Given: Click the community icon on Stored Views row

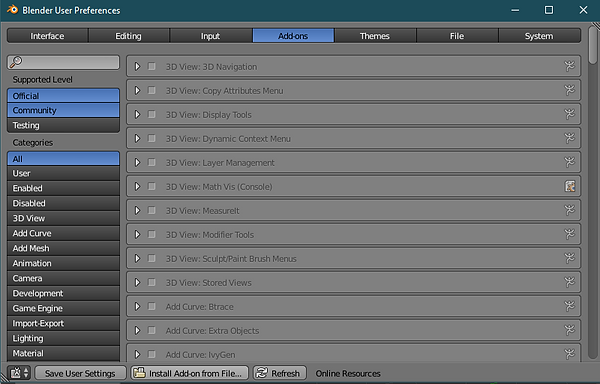Looking at the screenshot, I should pyautogui.click(x=569, y=282).
